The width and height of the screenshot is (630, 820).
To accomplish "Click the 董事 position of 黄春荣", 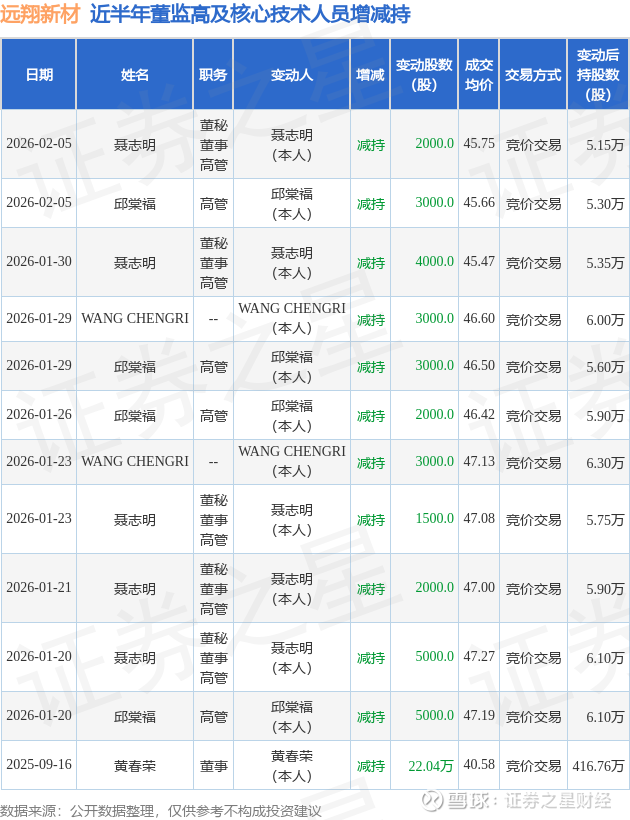I will pyautogui.click(x=213, y=766).
